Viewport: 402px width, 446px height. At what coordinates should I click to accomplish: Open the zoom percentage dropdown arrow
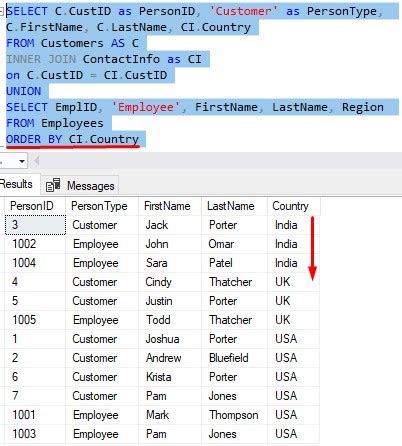click(x=22, y=162)
